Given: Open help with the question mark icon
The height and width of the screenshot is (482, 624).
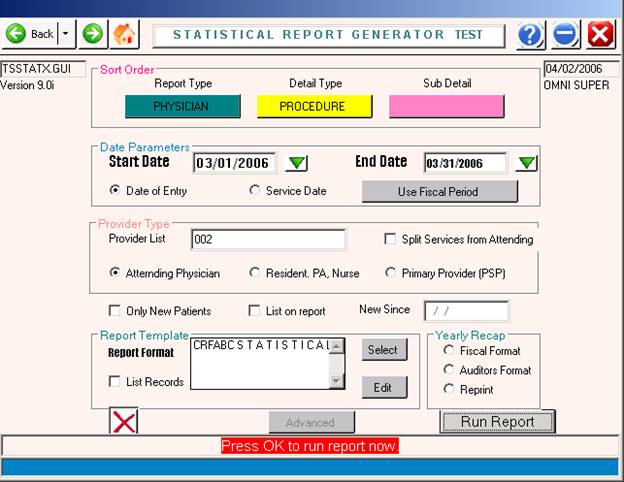Looking at the screenshot, I should 530,35.
